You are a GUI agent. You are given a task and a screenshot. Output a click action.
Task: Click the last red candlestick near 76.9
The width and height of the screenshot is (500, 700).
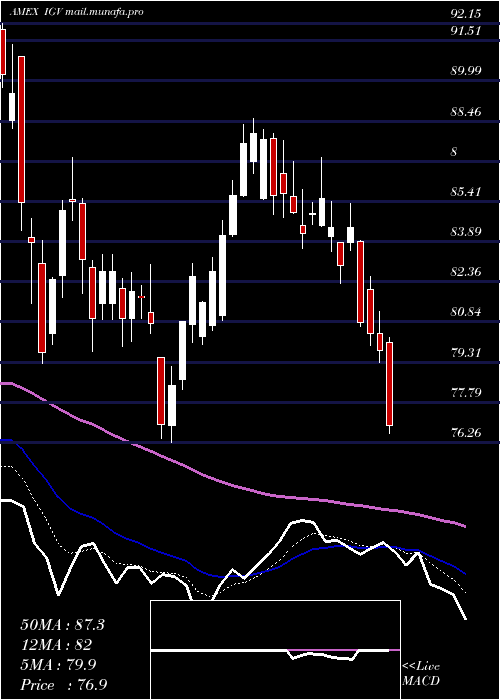(390, 384)
